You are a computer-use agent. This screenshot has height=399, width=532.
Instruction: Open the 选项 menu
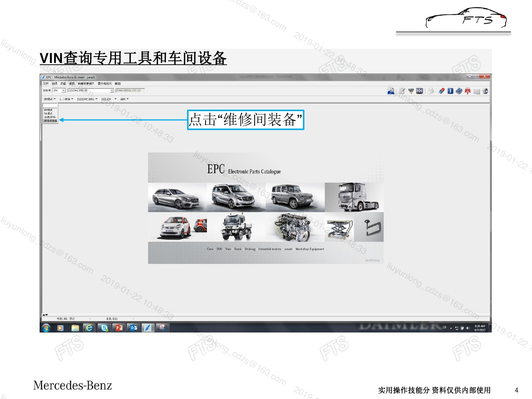[54, 84]
